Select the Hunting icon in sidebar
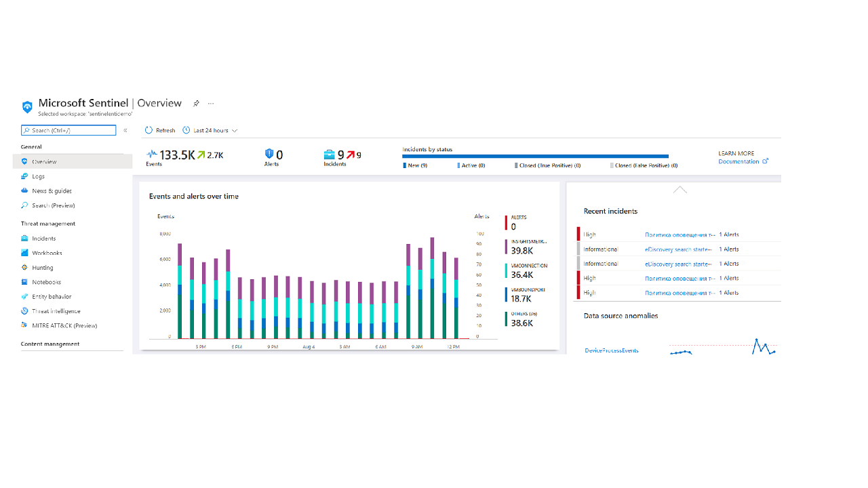Screen dimensions: 868x488 click(24, 268)
